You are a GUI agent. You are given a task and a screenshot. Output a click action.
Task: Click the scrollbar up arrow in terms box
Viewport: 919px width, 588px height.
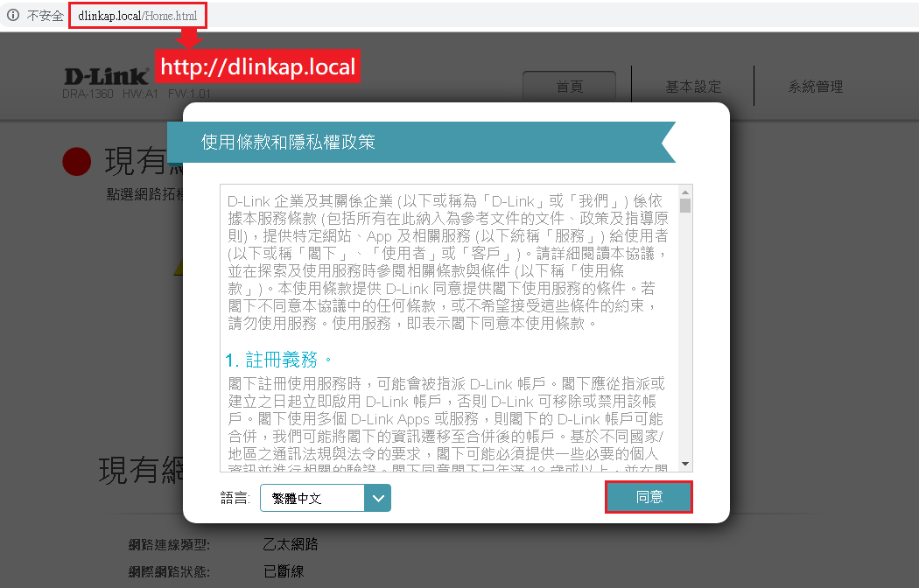tap(685, 191)
